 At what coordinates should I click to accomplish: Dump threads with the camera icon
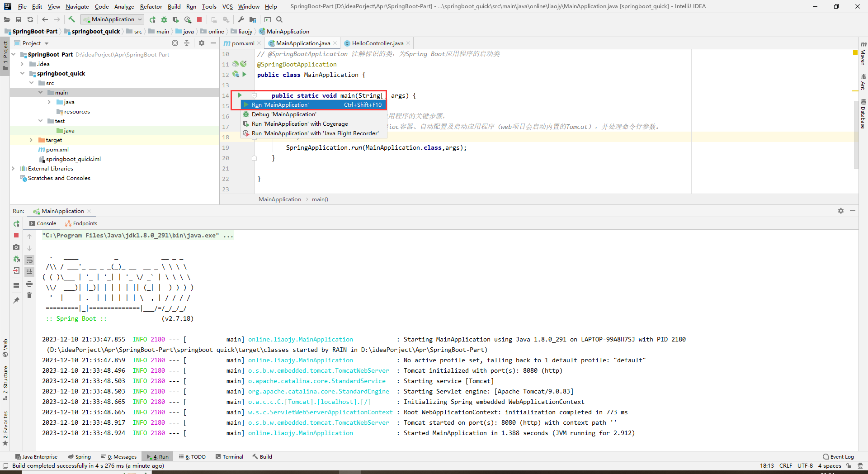16,247
